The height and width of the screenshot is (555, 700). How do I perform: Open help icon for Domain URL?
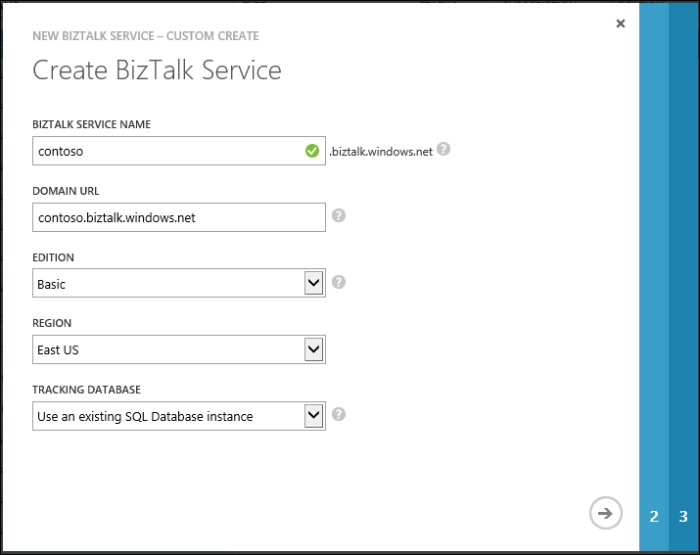339,216
